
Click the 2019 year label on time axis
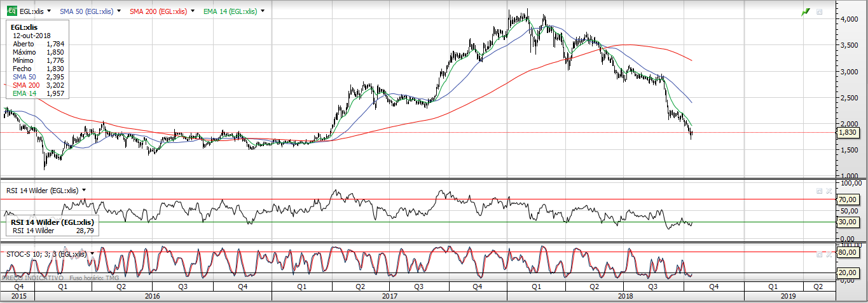[x=787, y=296]
